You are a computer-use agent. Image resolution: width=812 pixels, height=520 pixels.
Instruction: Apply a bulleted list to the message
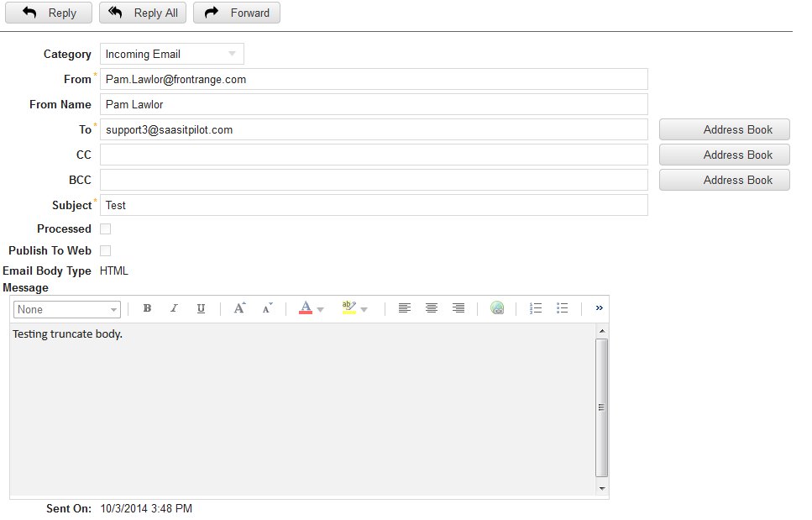[x=563, y=308]
